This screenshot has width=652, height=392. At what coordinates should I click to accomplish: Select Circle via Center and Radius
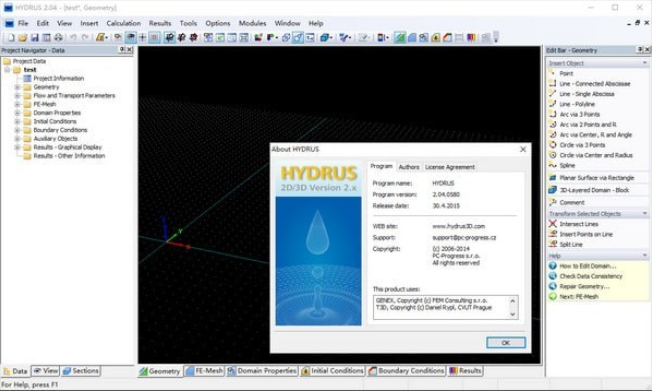595,155
